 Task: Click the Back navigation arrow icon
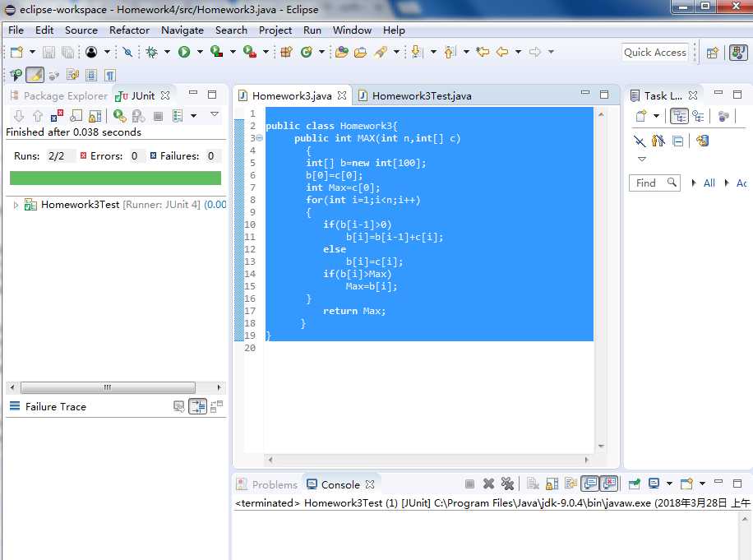pyautogui.click(x=502, y=52)
